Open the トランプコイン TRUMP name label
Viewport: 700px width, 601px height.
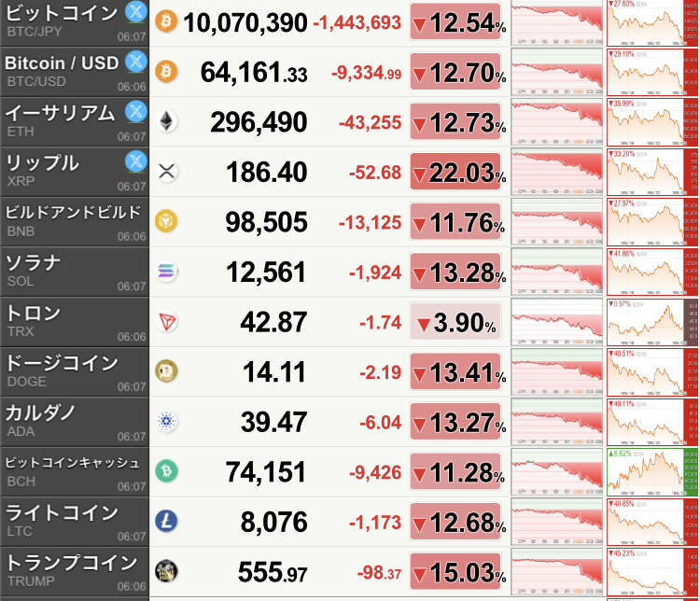pos(74,570)
